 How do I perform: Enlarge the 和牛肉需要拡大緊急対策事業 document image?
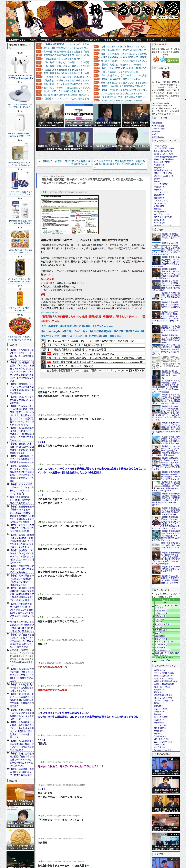tap(70, 215)
